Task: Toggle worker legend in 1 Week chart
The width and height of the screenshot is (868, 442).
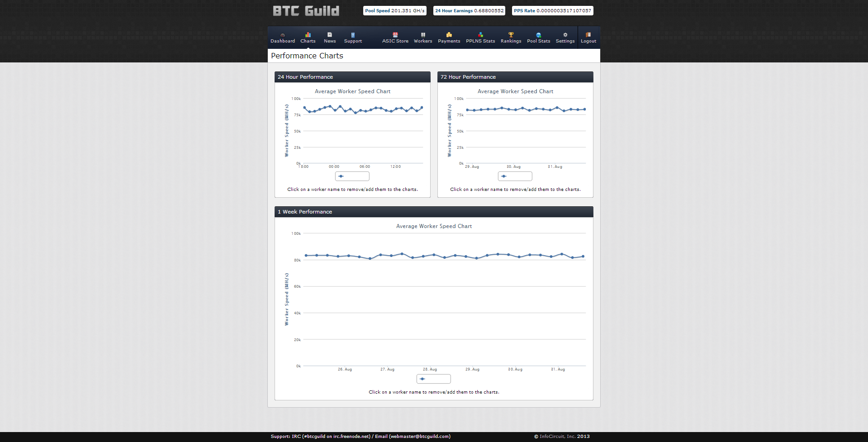Action: [x=434, y=379]
